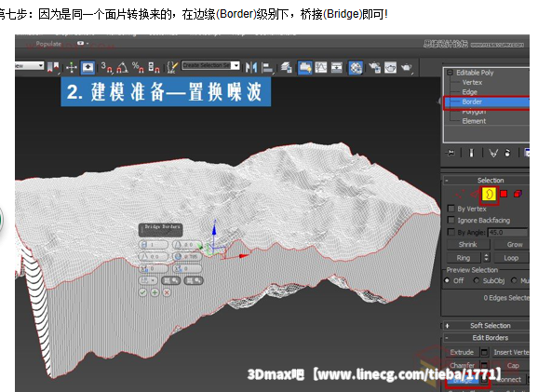This screenshot has width=538, height=392.
Task: Toggle Show End Result icon
Action: [x=472, y=153]
